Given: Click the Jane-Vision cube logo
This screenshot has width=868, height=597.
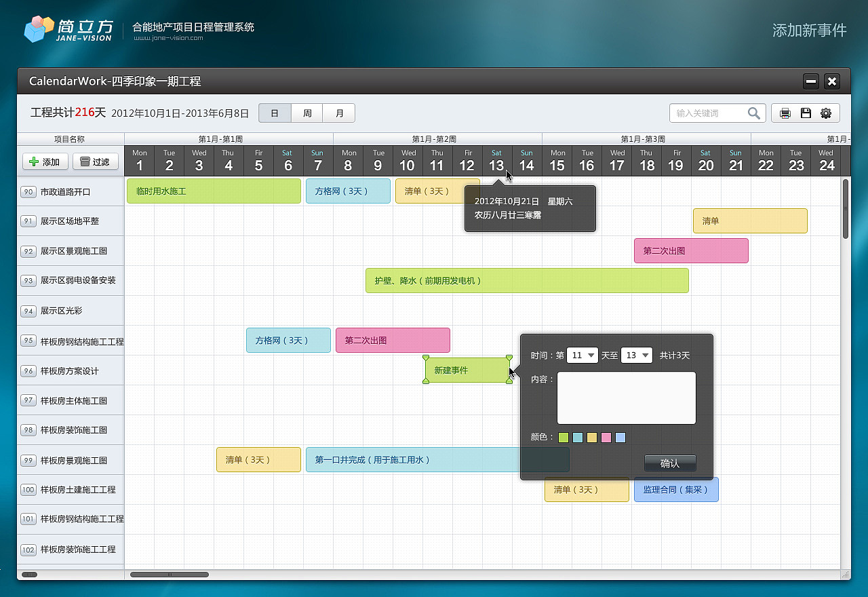Looking at the screenshot, I should click(39, 28).
